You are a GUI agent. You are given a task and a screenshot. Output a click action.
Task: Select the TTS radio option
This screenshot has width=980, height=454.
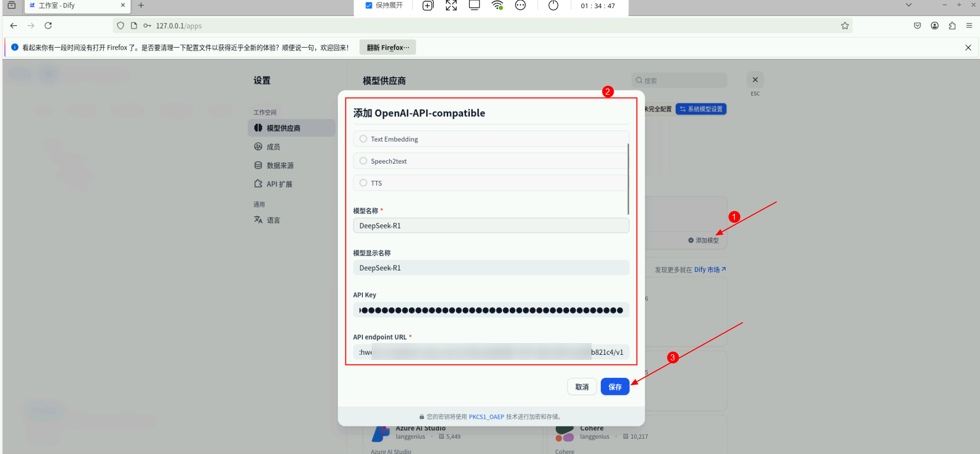[x=363, y=183]
